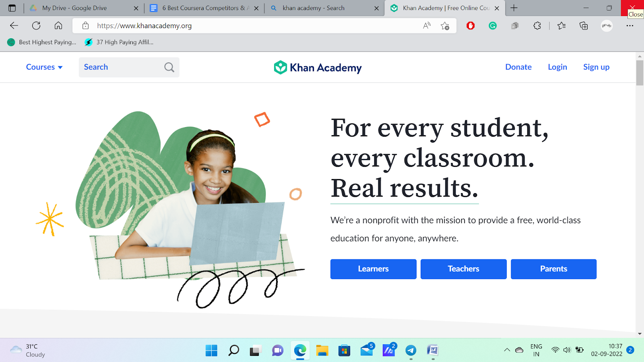This screenshot has width=644, height=362.
Task: Refresh the current page
Action: pyautogui.click(x=36, y=26)
